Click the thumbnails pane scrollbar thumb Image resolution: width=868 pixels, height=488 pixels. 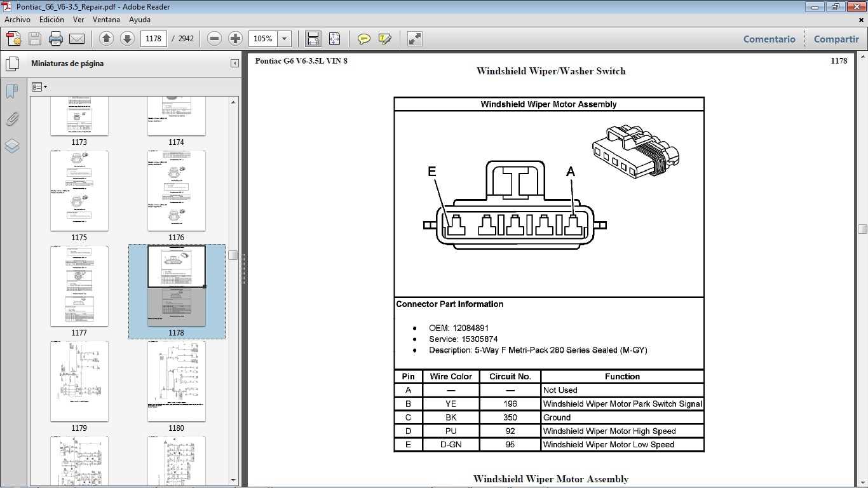click(233, 255)
